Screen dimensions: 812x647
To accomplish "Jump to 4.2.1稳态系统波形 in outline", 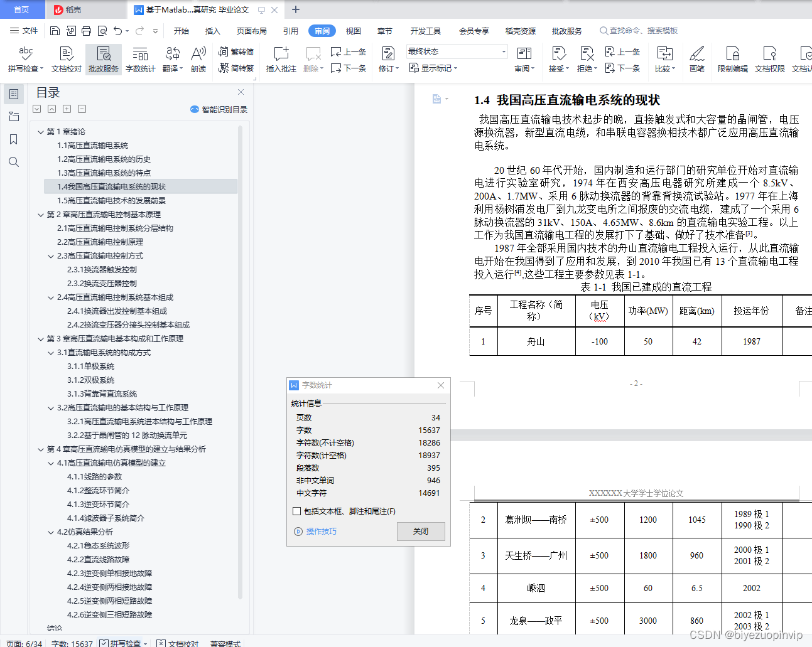I will 98,546.
